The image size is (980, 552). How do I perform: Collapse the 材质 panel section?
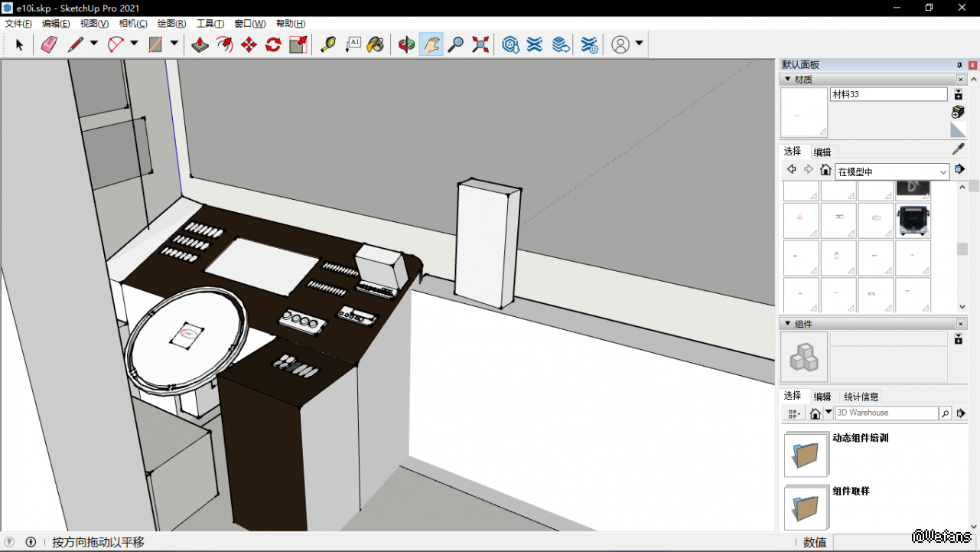click(x=787, y=80)
